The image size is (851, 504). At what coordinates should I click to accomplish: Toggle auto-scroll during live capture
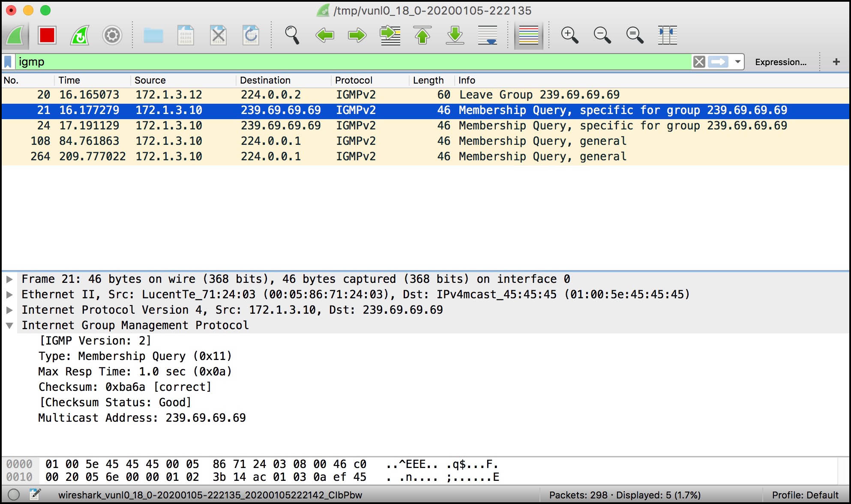[x=488, y=35]
